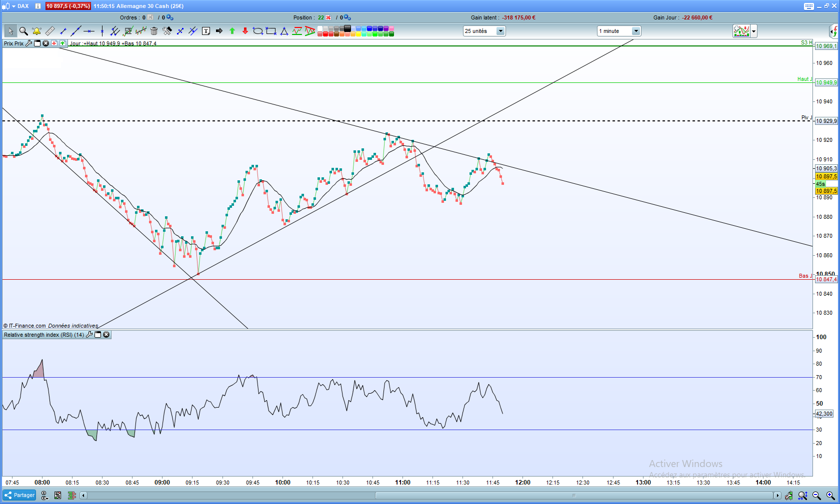Click the Gain latent value -318 175,00 €
This screenshot has height=504, width=840.
coord(518,17)
